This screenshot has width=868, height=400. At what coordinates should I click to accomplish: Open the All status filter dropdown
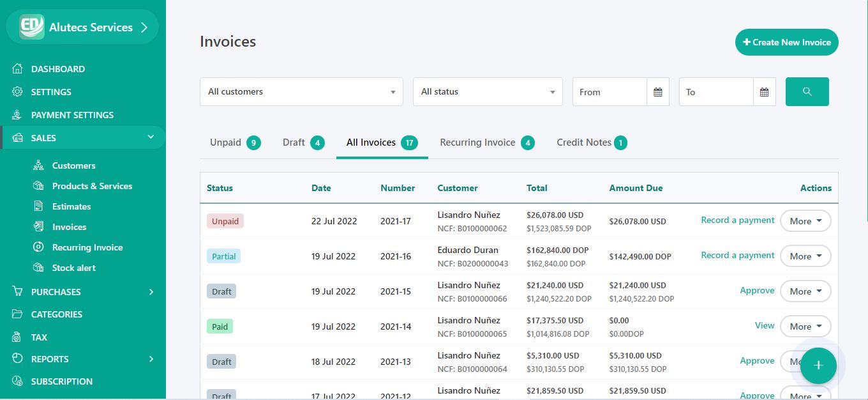tap(488, 92)
